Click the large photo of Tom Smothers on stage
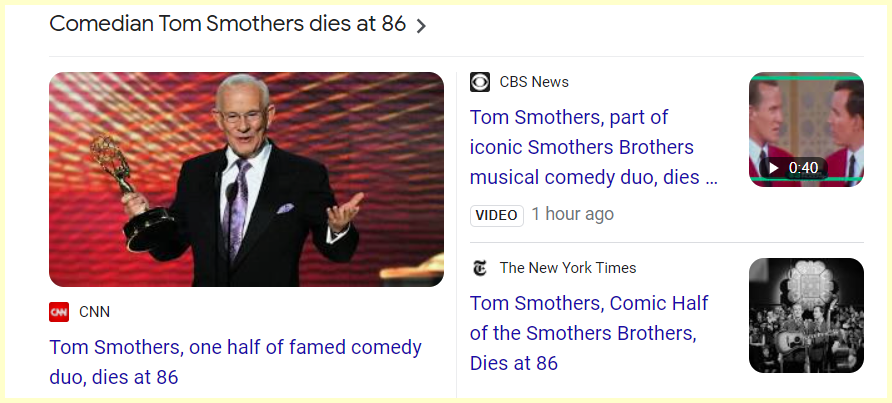 click(246, 179)
